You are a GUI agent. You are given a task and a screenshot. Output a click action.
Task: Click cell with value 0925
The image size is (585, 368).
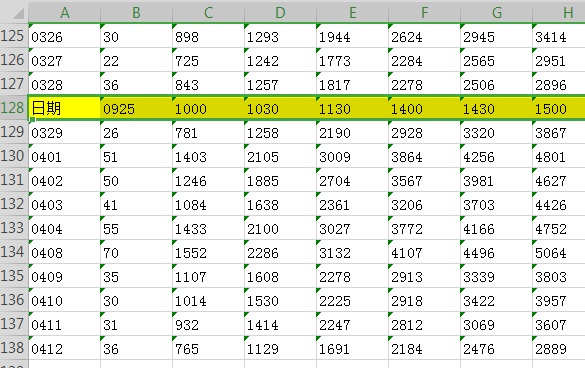click(x=137, y=108)
